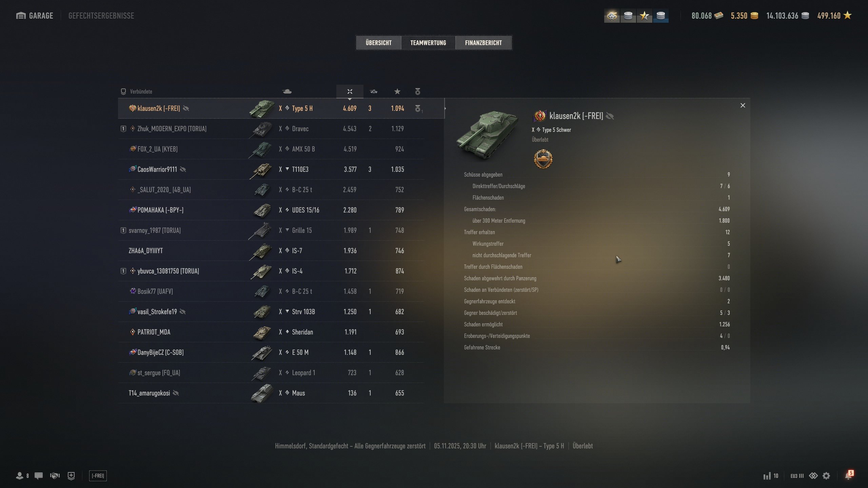This screenshot has width=868, height=488.
Task: Open Finanzbericht tab
Action: coord(484,43)
